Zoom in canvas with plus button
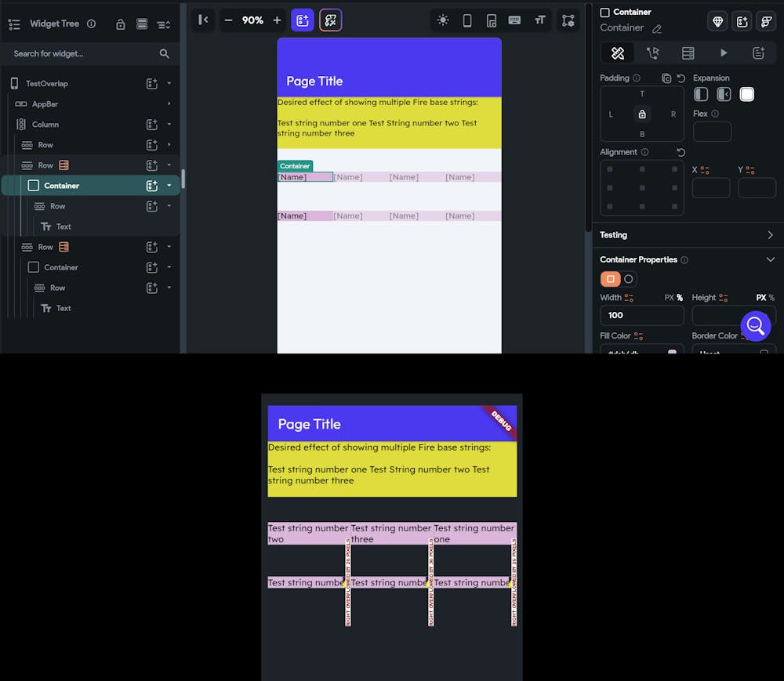The height and width of the screenshot is (681, 784). pos(277,20)
